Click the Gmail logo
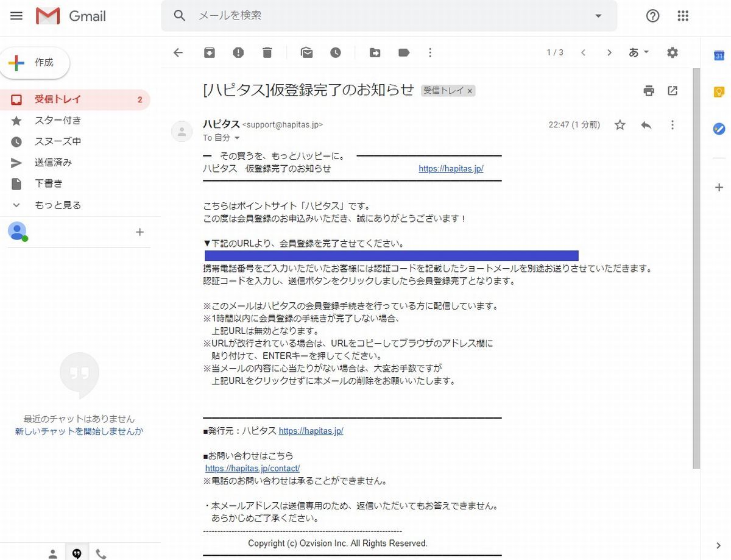Image resolution: width=731 pixels, height=560 pixels. coord(71,16)
